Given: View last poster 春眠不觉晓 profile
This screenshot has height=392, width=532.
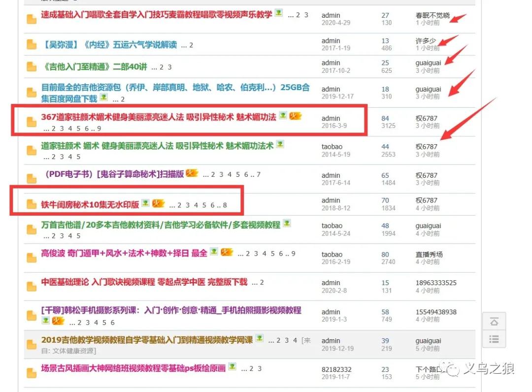Looking at the screenshot, I should 432,16.
